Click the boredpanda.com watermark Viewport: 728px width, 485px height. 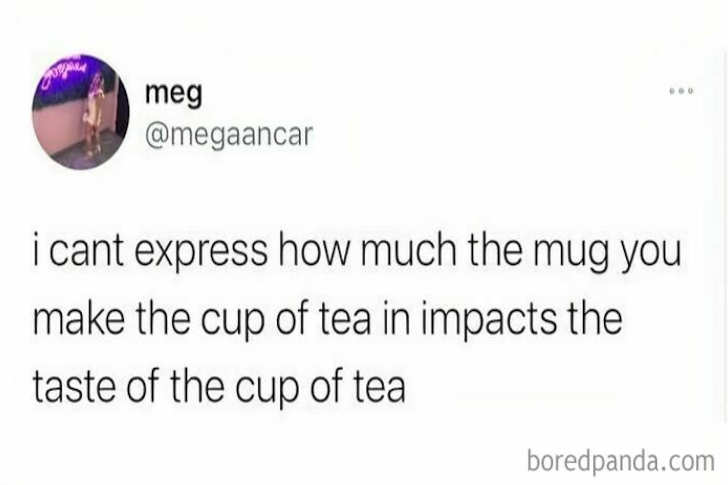621,461
